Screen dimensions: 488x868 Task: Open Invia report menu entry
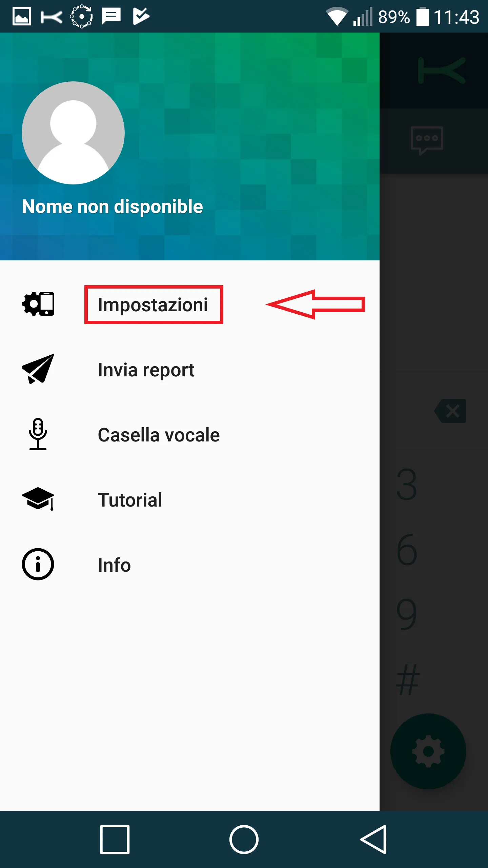click(190, 370)
